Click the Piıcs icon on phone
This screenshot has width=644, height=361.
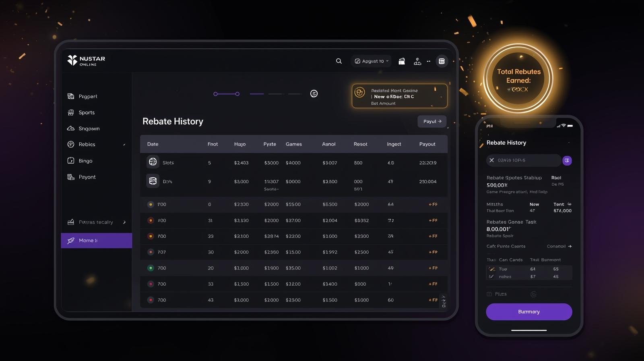489,294
